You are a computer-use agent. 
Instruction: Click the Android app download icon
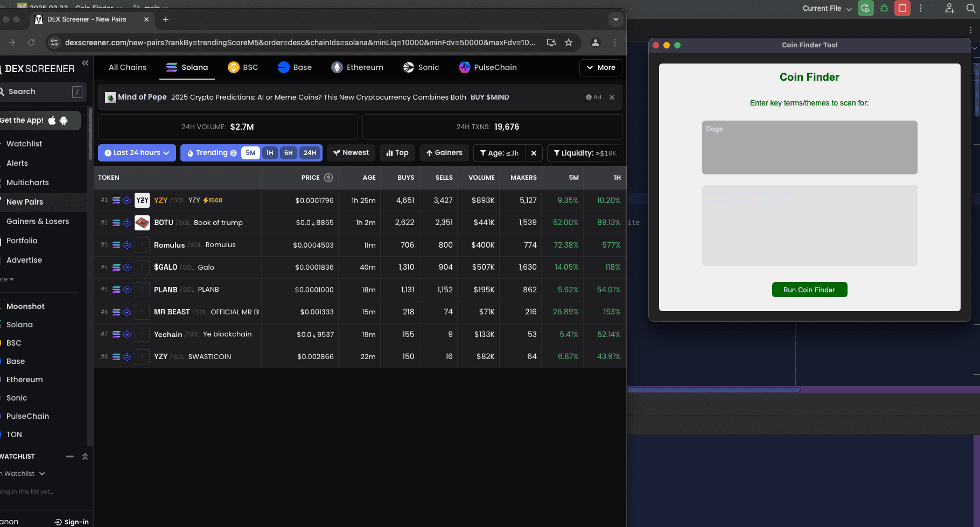tap(64, 121)
